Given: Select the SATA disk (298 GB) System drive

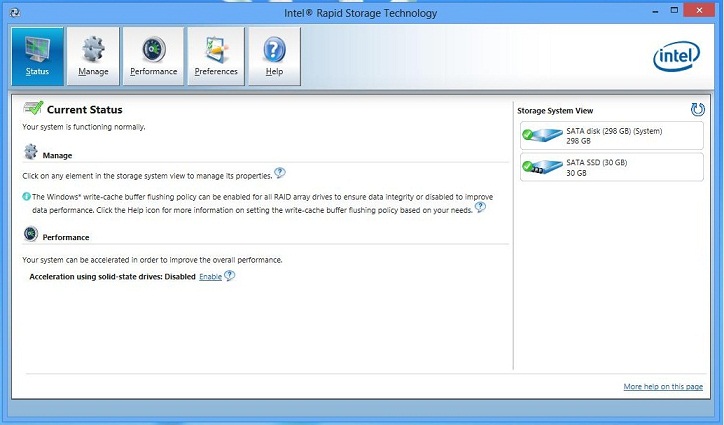Looking at the screenshot, I should click(612, 135).
